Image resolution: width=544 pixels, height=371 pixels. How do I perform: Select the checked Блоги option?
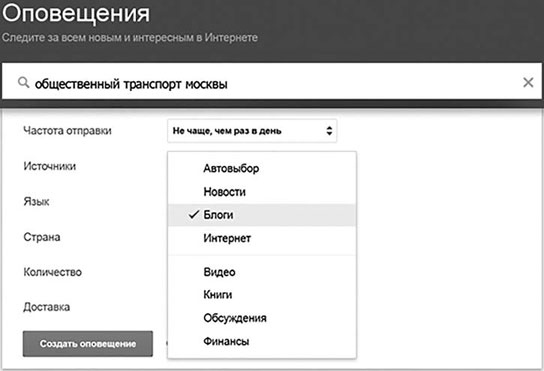pos(262,215)
